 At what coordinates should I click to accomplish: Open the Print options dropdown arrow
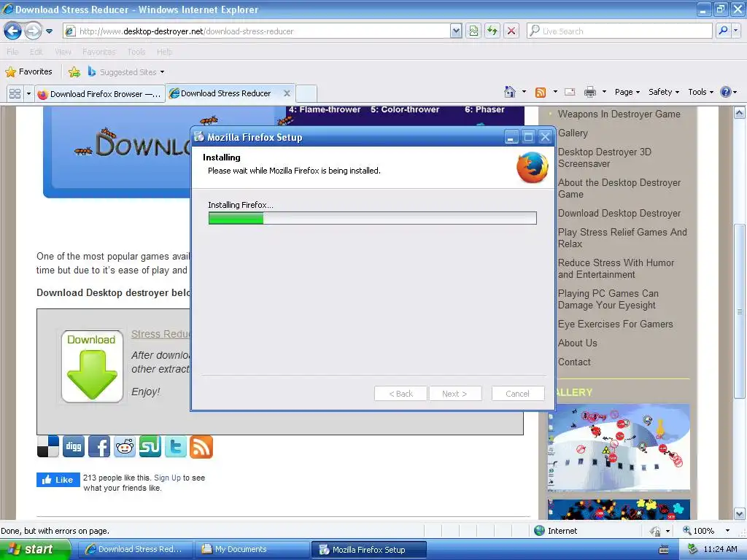(x=604, y=92)
